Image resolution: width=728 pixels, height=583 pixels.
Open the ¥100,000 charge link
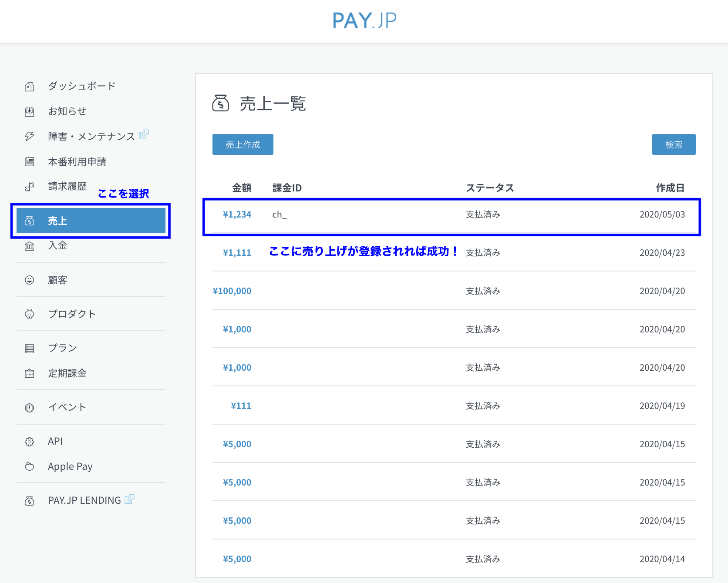tap(232, 291)
